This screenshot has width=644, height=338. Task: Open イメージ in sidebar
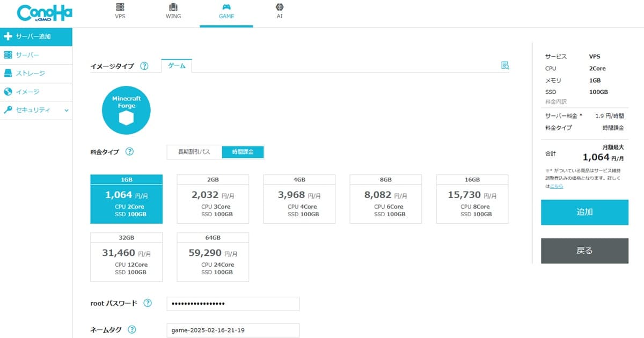tap(36, 92)
